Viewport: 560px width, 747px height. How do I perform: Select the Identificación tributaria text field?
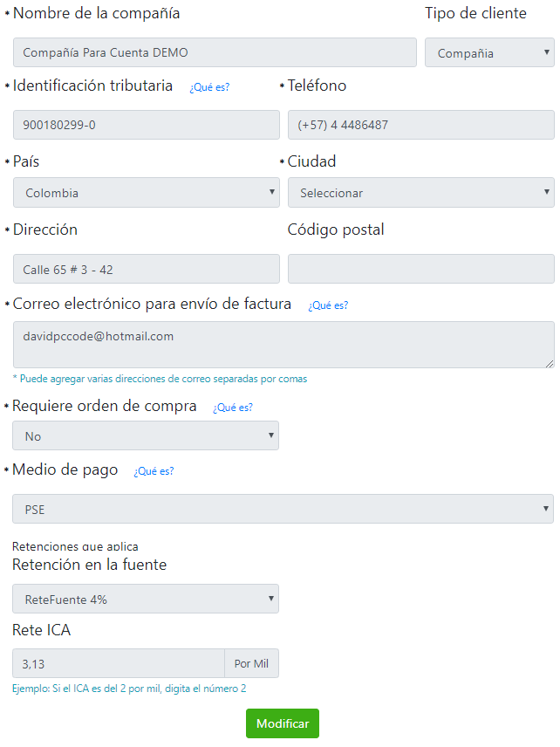145,125
